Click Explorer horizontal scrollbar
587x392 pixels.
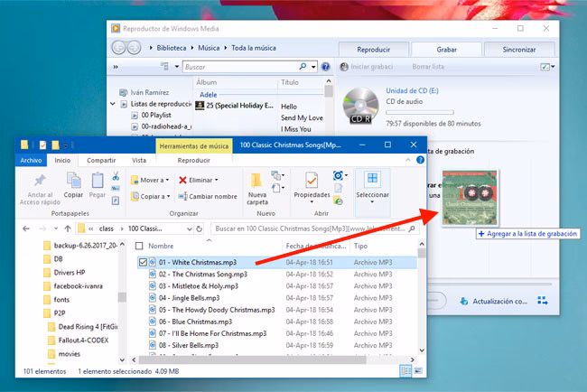(252, 359)
